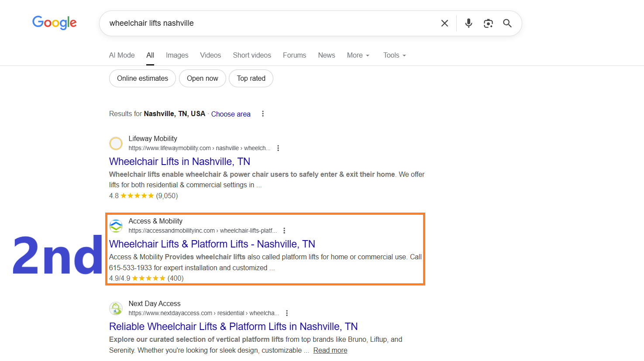Click the Lifeway Mobility site name
Viewport: 644px width, 361px height.
153,138
